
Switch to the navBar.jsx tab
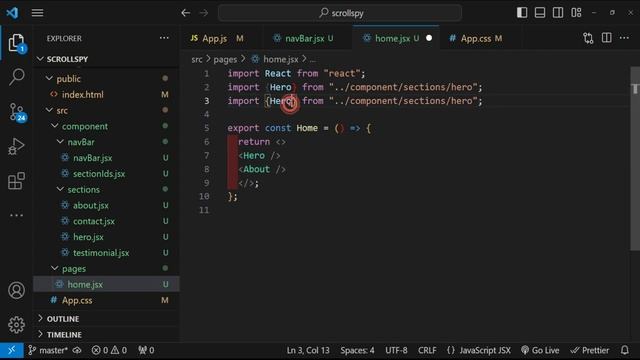[308, 38]
